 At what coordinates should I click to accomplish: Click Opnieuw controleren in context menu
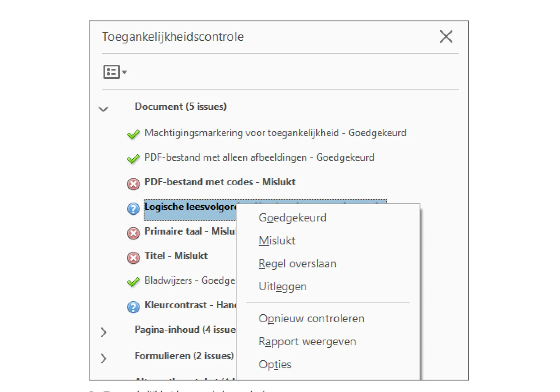coord(311,319)
